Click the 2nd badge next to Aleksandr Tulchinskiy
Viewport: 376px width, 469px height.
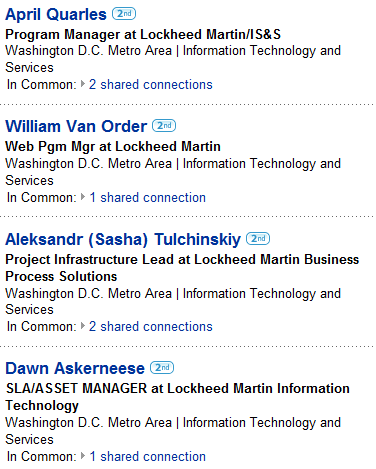click(258, 239)
